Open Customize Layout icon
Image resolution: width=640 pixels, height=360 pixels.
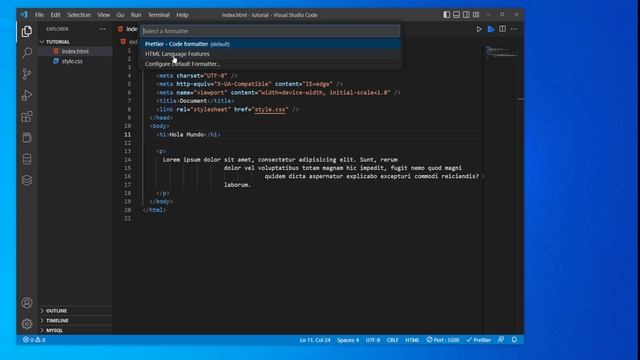(476, 15)
